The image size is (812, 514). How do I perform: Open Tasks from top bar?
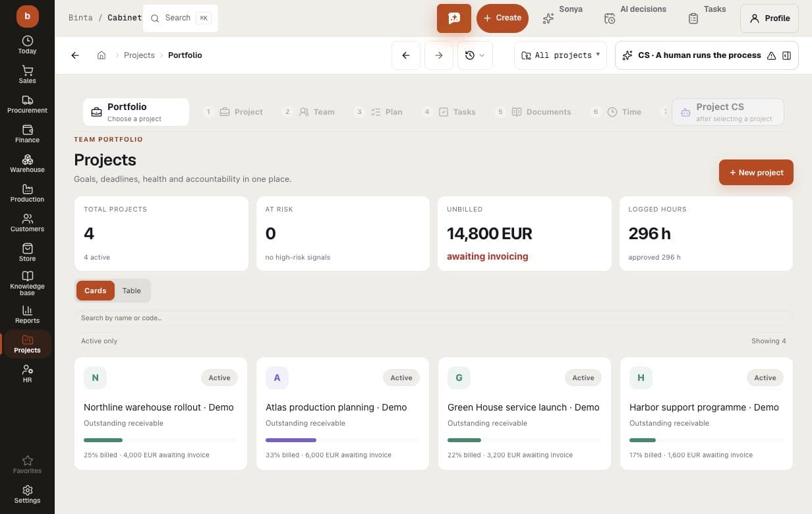[x=707, y=14]
